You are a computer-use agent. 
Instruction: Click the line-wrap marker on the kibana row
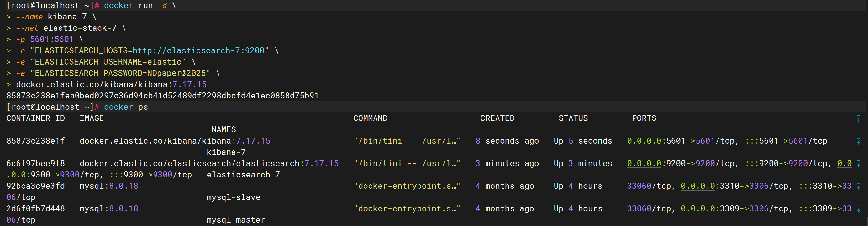point(859,141)
